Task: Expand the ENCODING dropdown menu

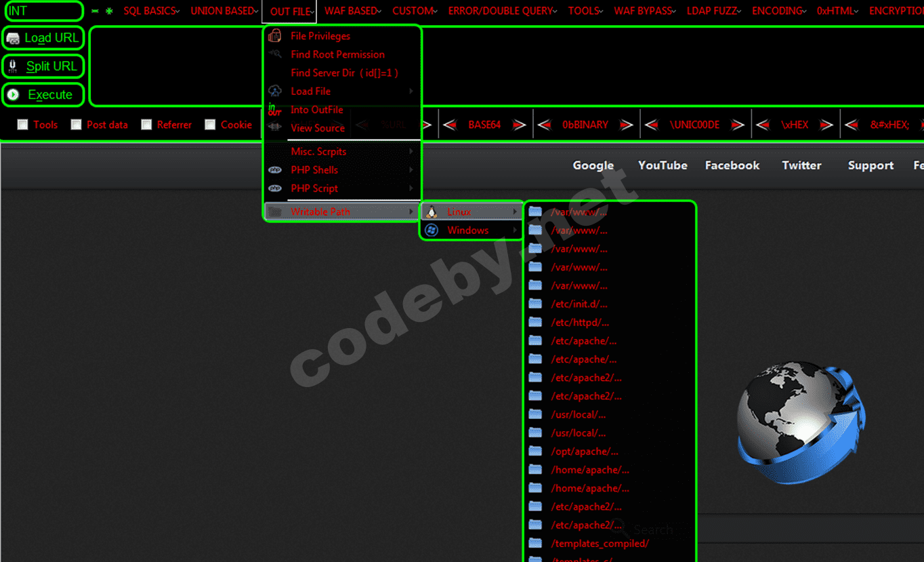Action: click(x=780, y=11)
